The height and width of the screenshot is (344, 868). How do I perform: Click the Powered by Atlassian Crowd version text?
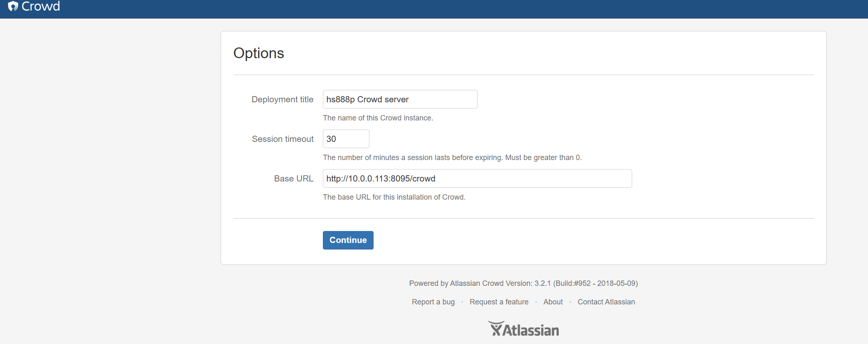pos(523,283)
